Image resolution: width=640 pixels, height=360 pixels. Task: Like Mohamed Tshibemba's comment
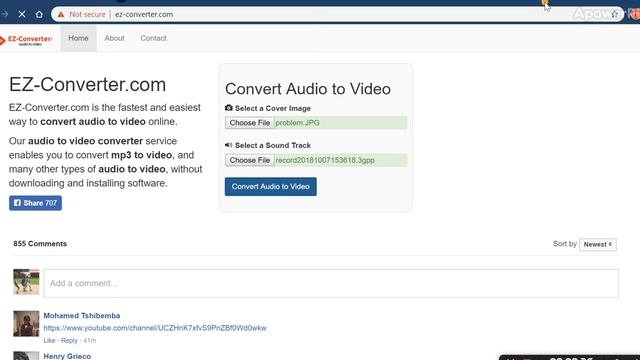coord(49,340)
